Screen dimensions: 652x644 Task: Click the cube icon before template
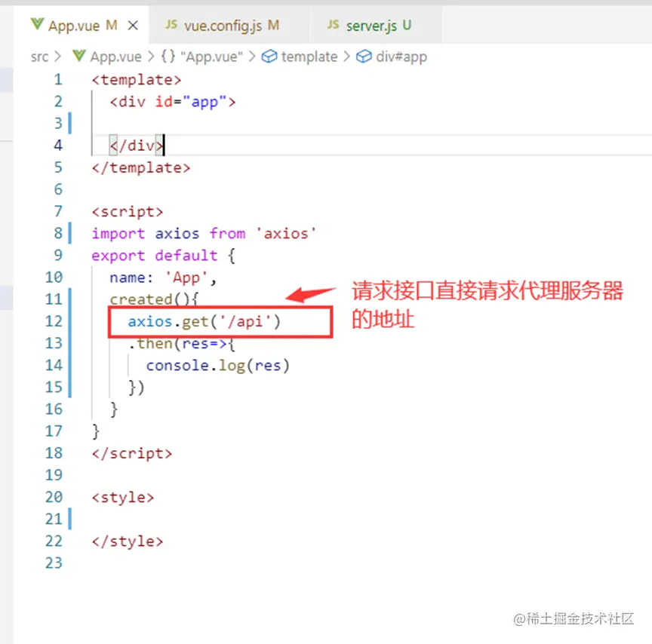coord(269,56)
